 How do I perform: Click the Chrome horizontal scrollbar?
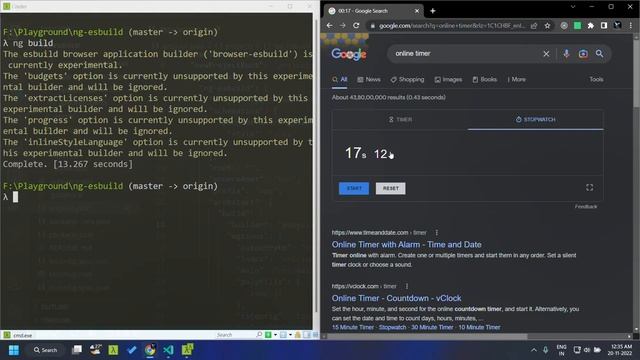(427, 337)
